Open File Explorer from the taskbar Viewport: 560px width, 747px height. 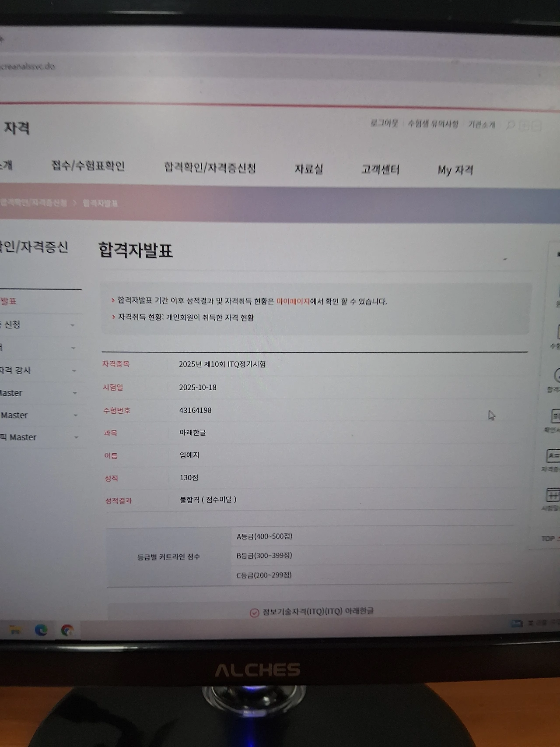coord(15,630)
